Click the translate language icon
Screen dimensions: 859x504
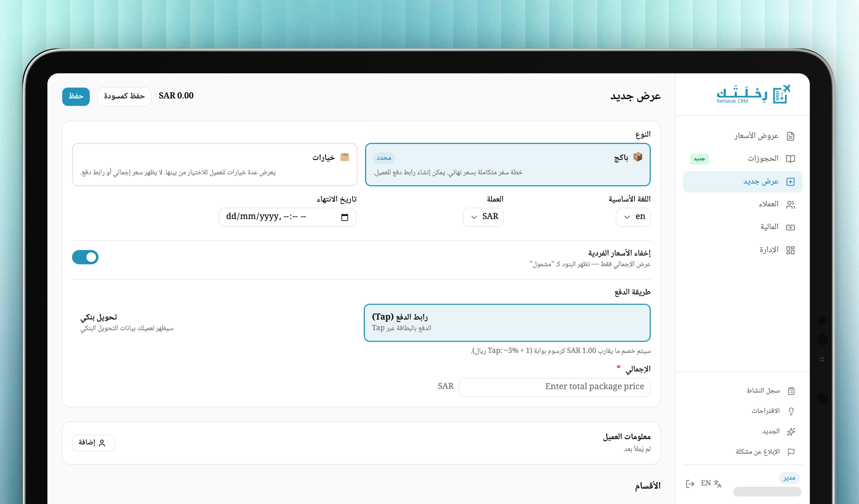[x=718, y=484]
